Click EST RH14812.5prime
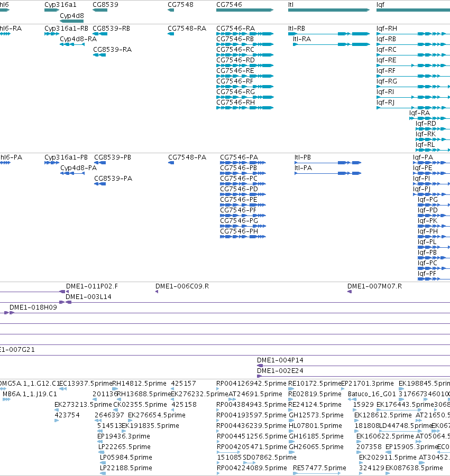The image size is (450, 476). tap(139, 384)
